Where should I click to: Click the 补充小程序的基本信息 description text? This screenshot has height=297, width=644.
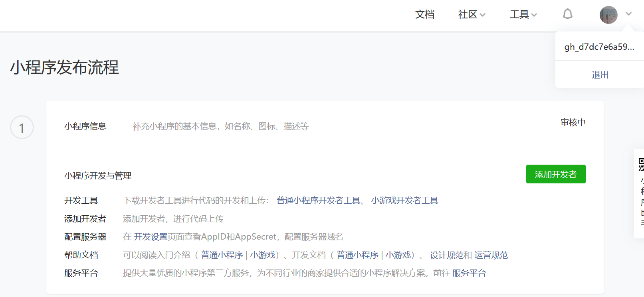click(x=220, y=126)
